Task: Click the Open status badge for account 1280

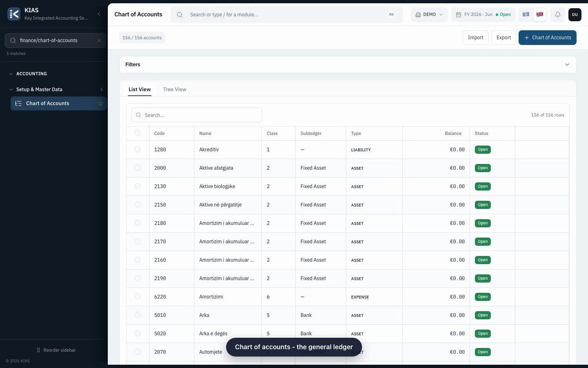Action: [483, 150]
